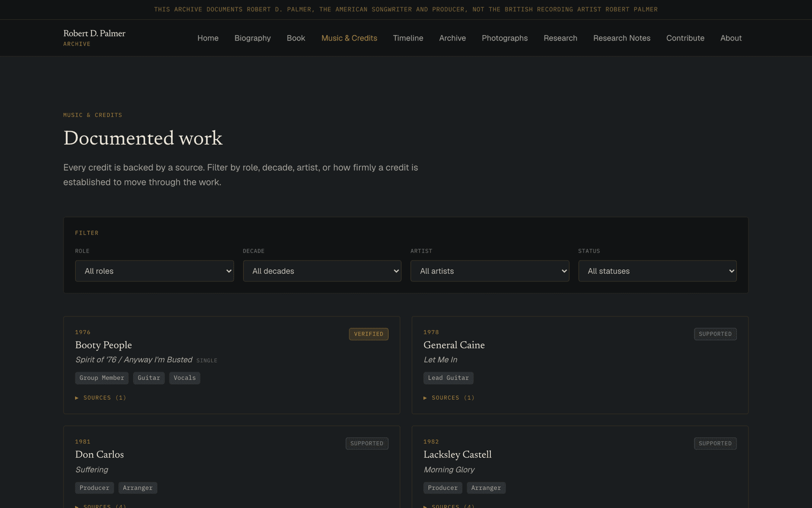Click the SUPPORTED badge on Lacksley Castell
This screenshot has width=812, height=508.
[715, 443]
